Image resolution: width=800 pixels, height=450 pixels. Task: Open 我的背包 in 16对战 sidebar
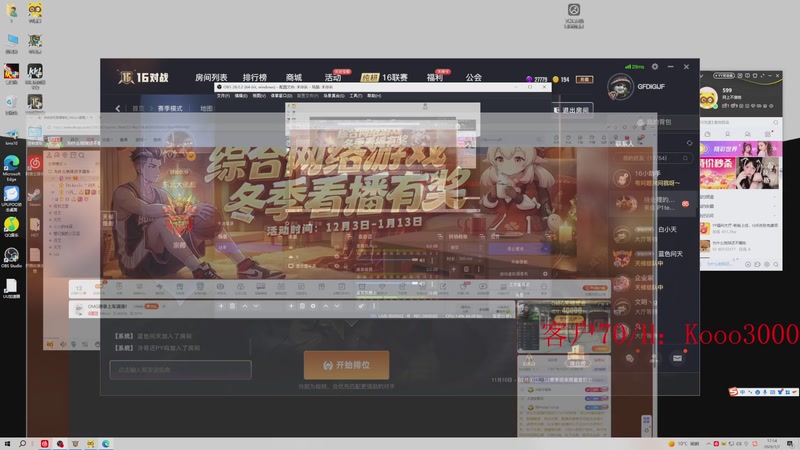tap(654, 122)
